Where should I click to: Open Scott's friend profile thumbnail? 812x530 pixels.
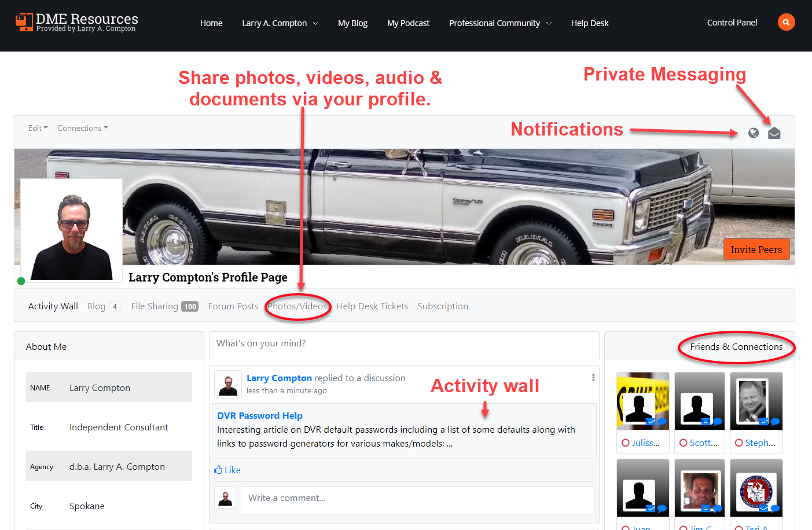tap(699, 401)
